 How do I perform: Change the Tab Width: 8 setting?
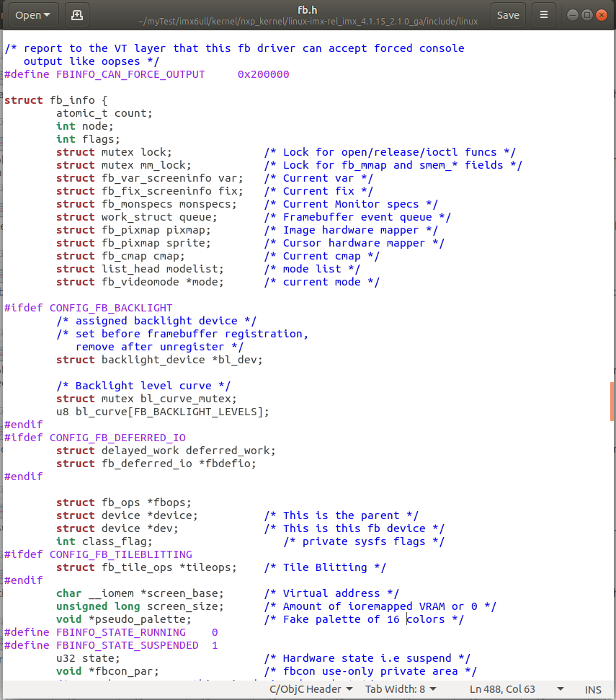[401, 689]
